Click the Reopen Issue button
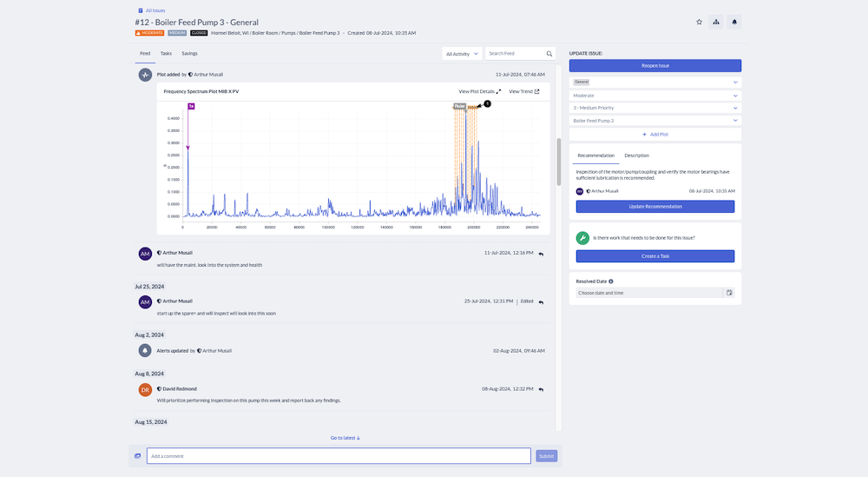The height and width of the screenshot is (477, 868). pos(654,66)
